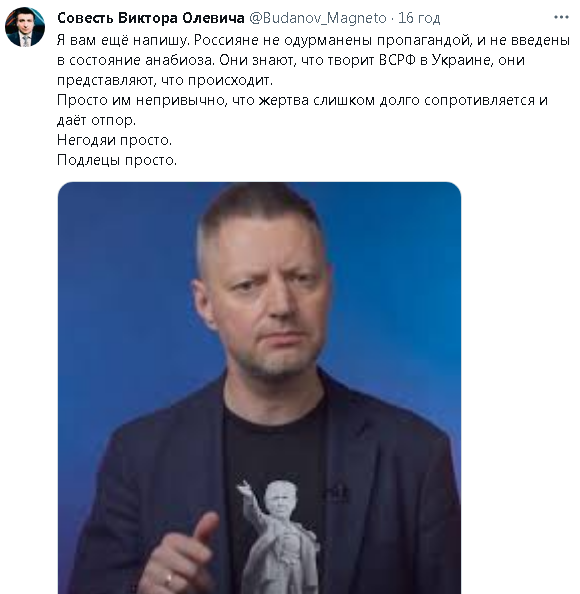The height and width of the screenshot is (594, 580).
Task: Click the text даёт отпор.
Action: click(x=96, y=120)
